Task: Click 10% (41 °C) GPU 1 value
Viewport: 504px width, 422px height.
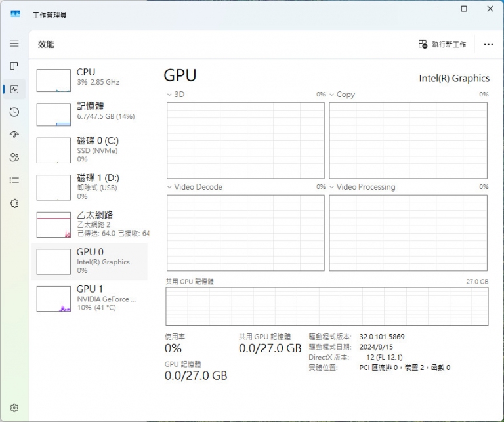Action: (96, 308)
